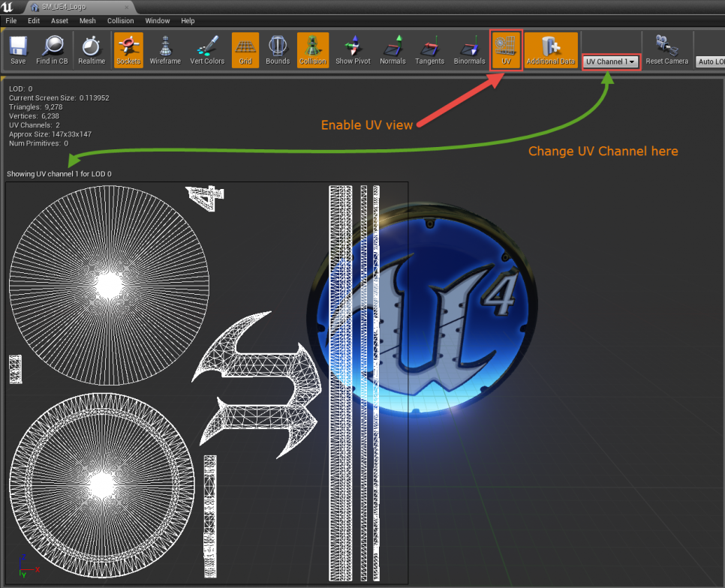
Task: Open the UV Channel 1 dropdown
Action: [611, 61]
